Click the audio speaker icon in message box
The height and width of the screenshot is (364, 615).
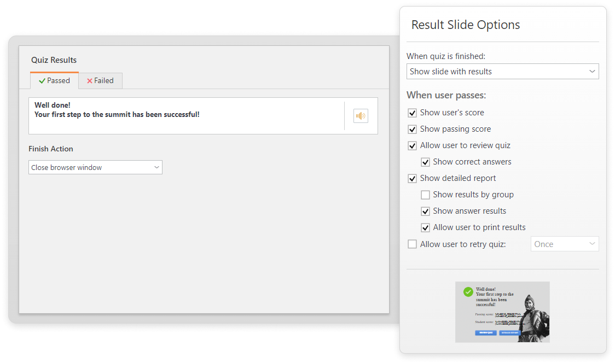point(361,116)
